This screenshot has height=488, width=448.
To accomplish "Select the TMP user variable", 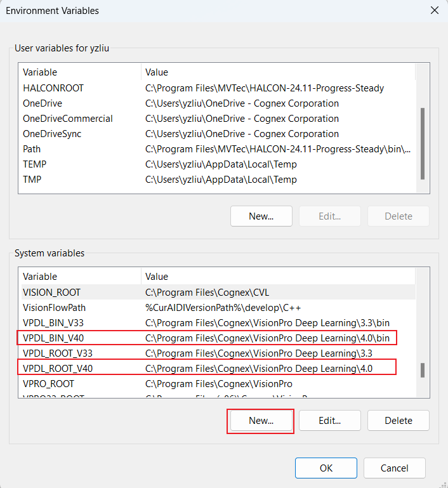I will point(218,180).
